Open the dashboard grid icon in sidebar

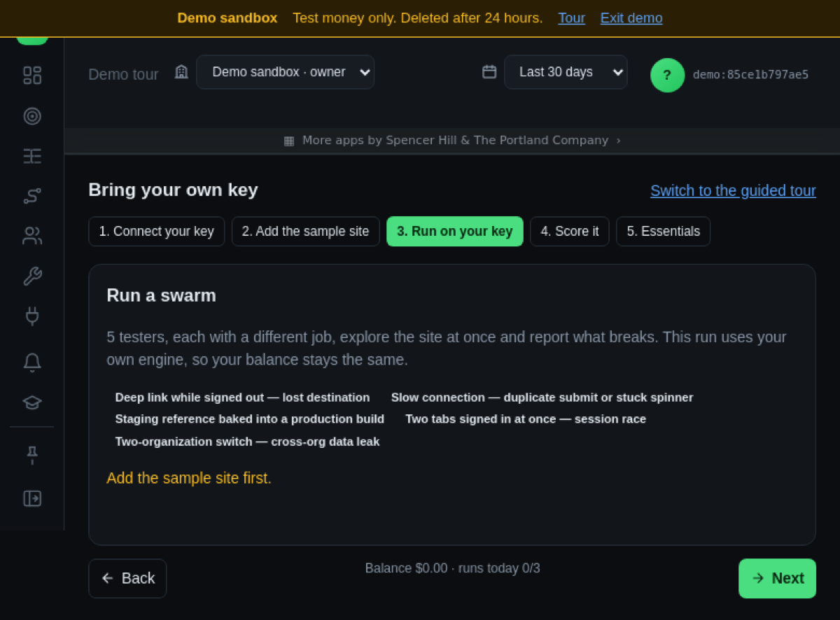tap(32, 75)
